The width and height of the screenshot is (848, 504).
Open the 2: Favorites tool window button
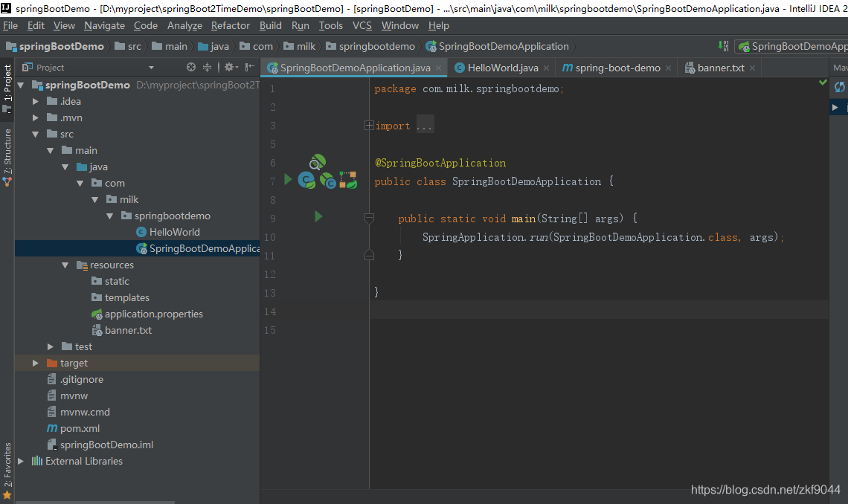(x=7, y=471)
